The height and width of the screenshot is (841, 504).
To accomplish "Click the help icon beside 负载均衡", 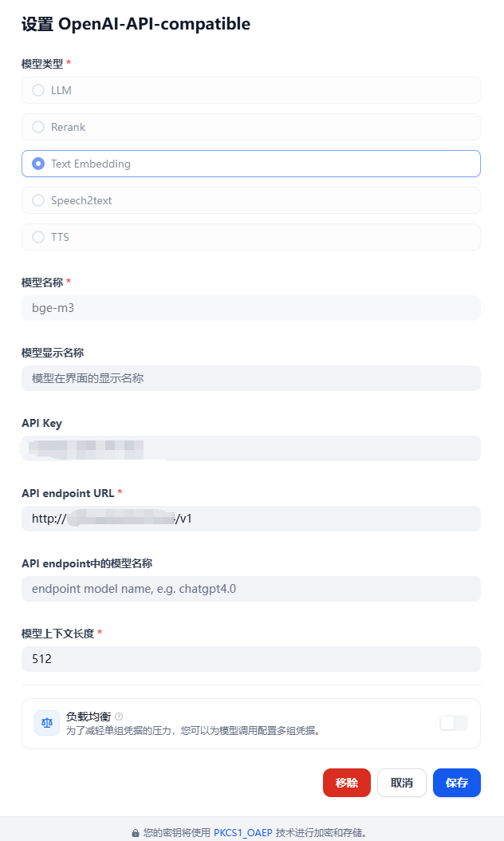I will coord(119,717).
